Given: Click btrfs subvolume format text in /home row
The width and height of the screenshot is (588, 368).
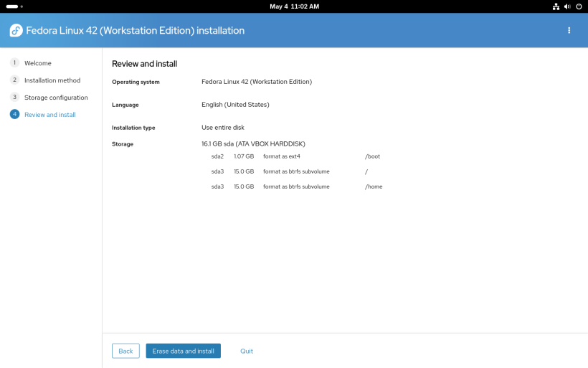Looking at the screenshot, I should (x=296, y=187).
